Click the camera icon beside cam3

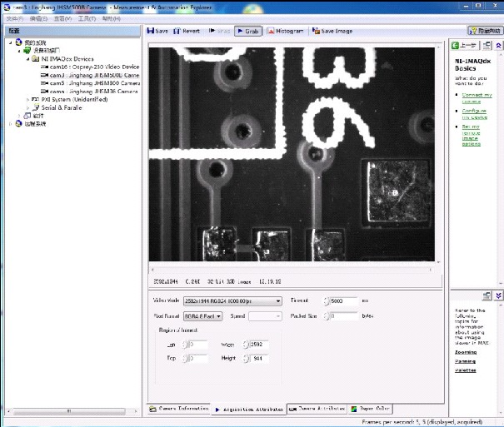tap(44, 75)
